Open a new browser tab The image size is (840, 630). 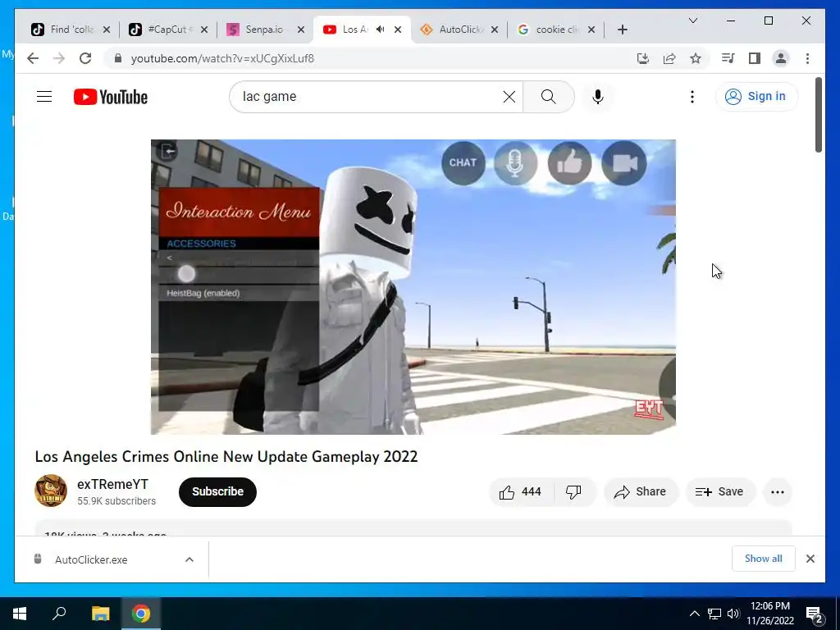point(622,30)
